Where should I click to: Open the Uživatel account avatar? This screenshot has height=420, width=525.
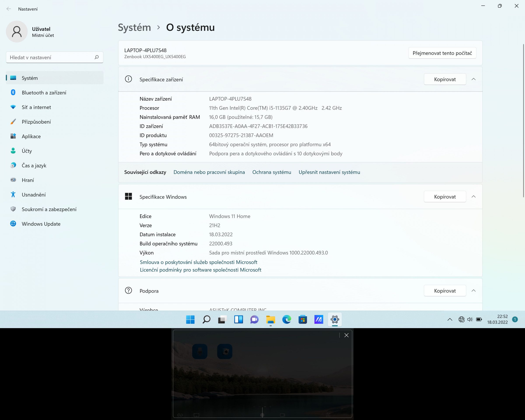tap(17, 32)
